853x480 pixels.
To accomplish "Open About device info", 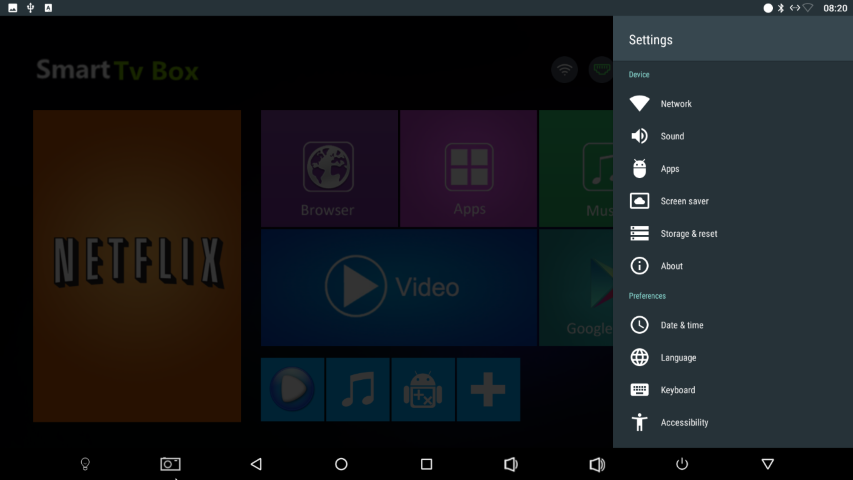I will [733, 266].
